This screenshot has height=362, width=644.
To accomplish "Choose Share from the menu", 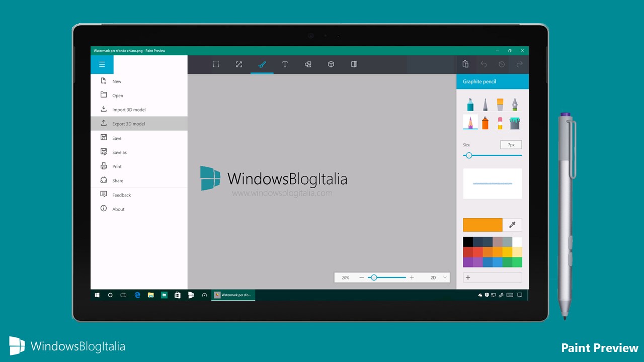I will 139,180.
